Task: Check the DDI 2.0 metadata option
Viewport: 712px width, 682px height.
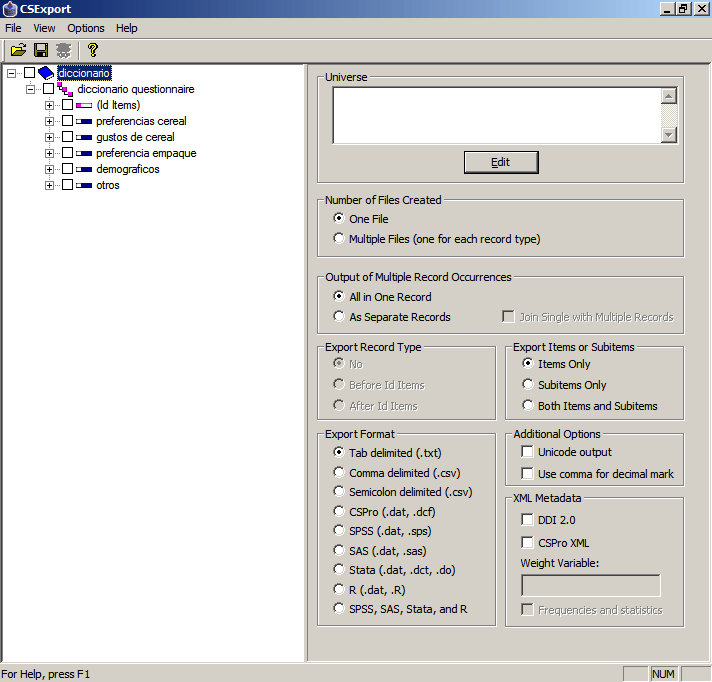Action: (x=528, y=520)
